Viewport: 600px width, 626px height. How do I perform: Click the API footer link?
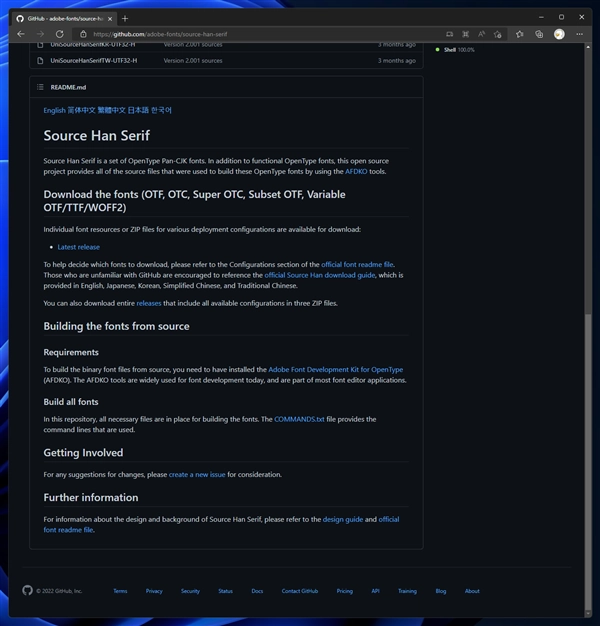click(376, 591)
